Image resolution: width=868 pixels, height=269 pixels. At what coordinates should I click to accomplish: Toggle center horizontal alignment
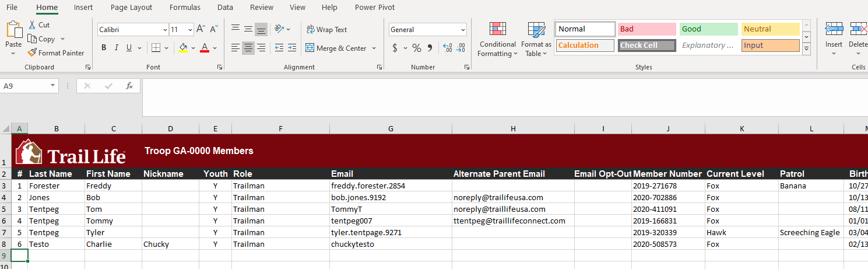point(248,48)
